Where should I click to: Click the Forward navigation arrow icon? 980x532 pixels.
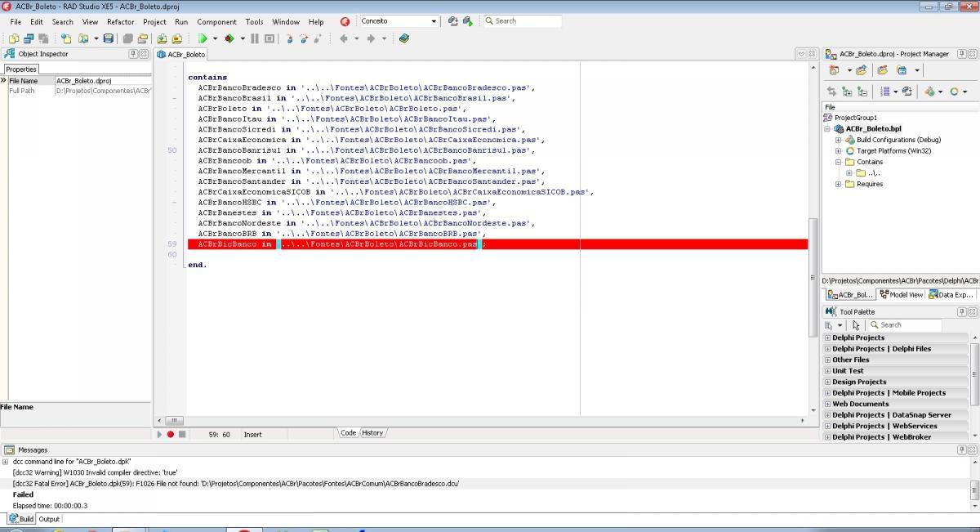370,38
